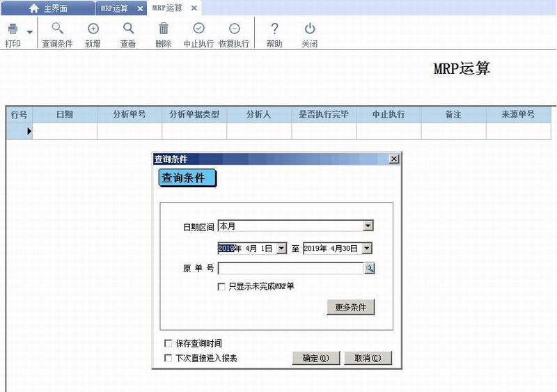Image resolution: width=557 pixels, height=392 pixels.
Task: Open the Query Conditions (查询条件) toolbar icon
Action: 57,29
